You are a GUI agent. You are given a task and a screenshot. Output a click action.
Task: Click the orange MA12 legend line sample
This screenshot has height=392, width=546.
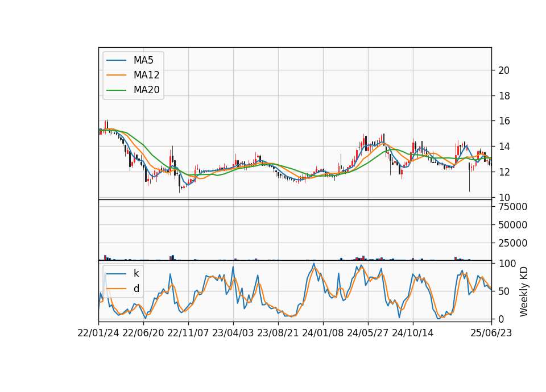click(116, 75)
